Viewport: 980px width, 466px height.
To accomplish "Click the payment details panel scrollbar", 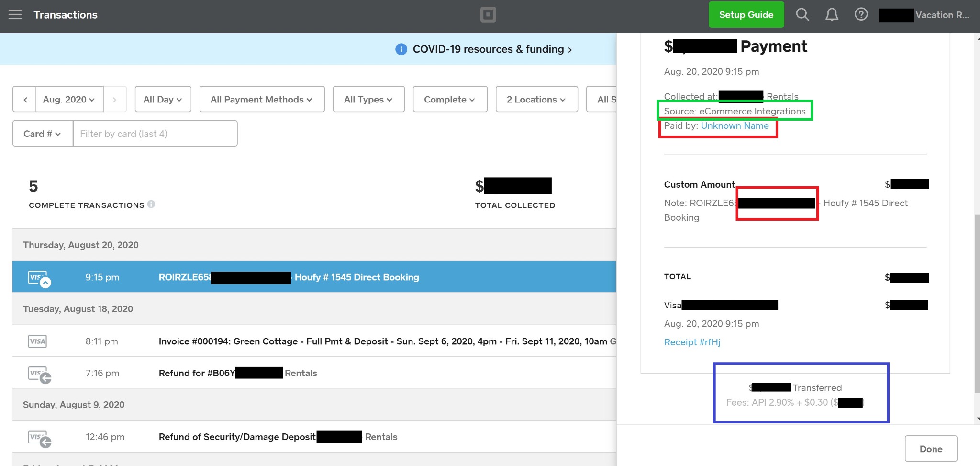I will [977, 304].
